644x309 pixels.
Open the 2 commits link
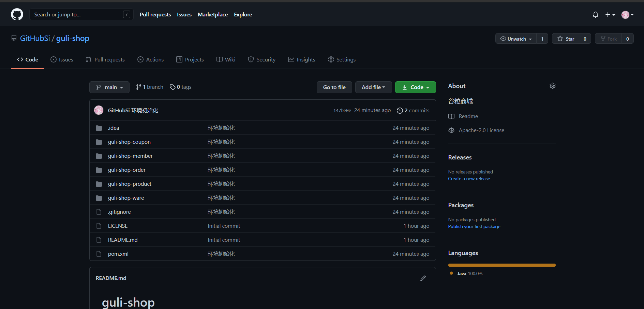[x=413, y=111]
